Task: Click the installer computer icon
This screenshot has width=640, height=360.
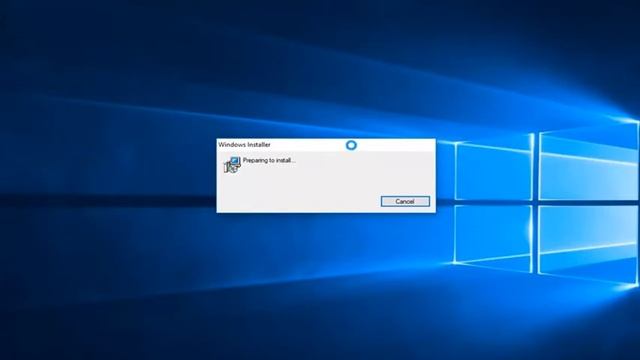Action: (232, 164)
